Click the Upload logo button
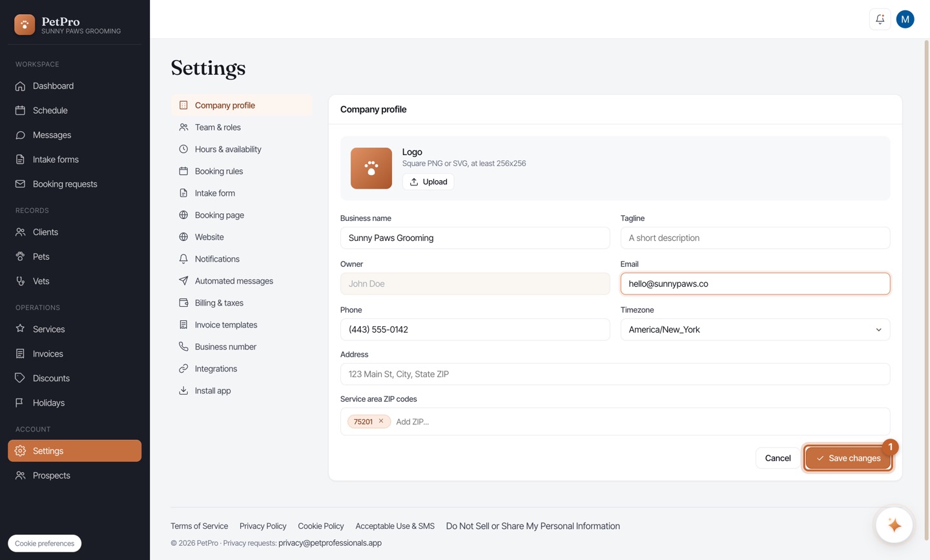 coord(428,181)
